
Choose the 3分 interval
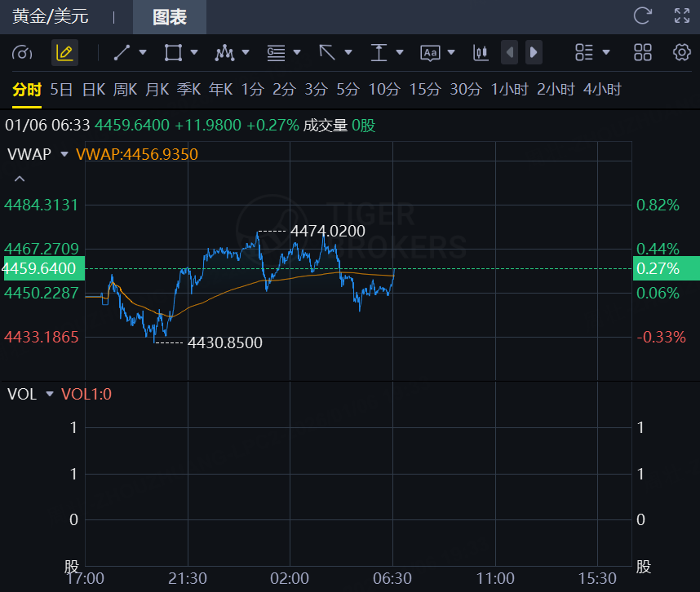316,90
